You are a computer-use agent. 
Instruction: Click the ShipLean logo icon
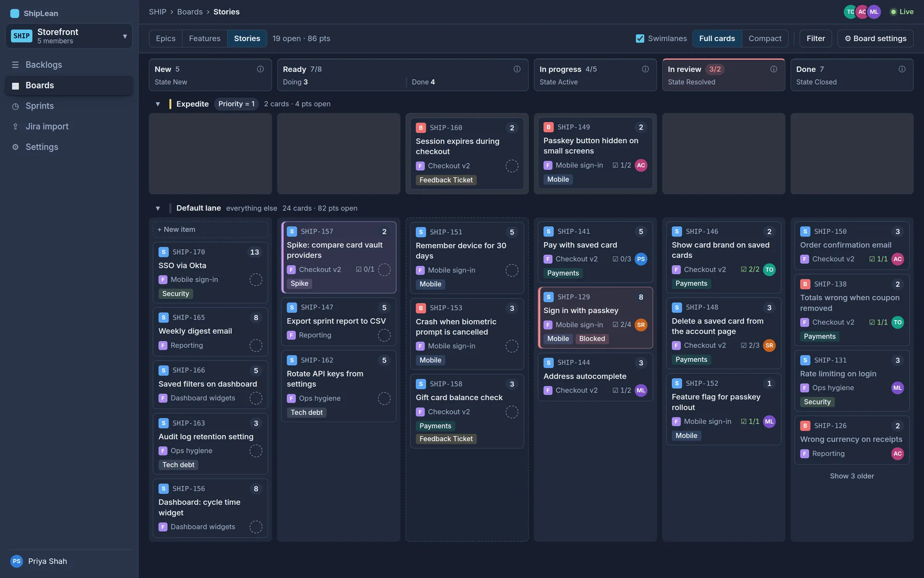15,13
